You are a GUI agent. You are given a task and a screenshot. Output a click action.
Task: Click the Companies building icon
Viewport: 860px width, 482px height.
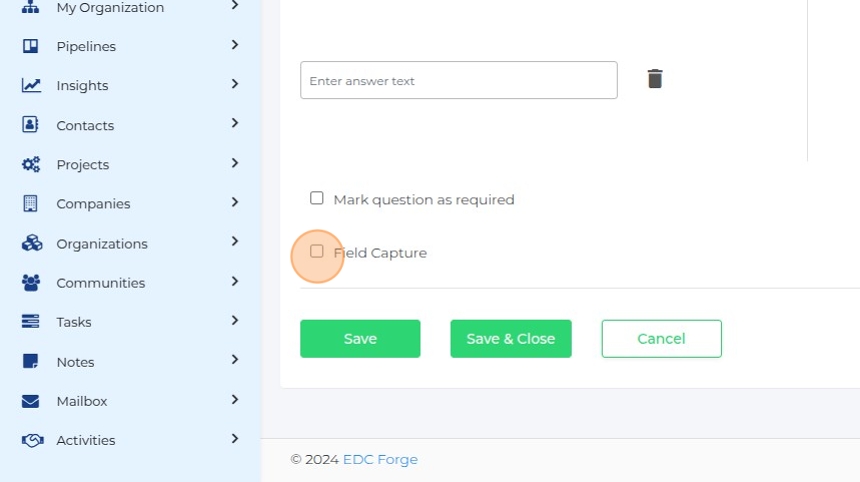[31, 204]
